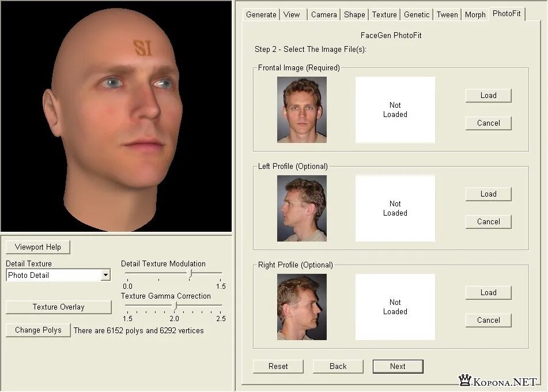The height and width of the screenshot is (392, 548).
Task: Click the 'Detail Texture Modulation' label
Action: click(x=163, y=263)
